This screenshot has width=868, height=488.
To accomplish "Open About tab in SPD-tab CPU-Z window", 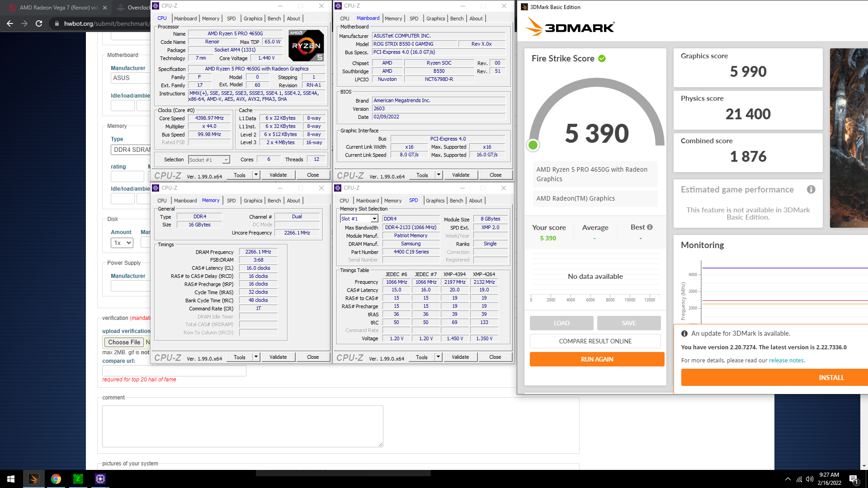I will (x=476, y=201).
